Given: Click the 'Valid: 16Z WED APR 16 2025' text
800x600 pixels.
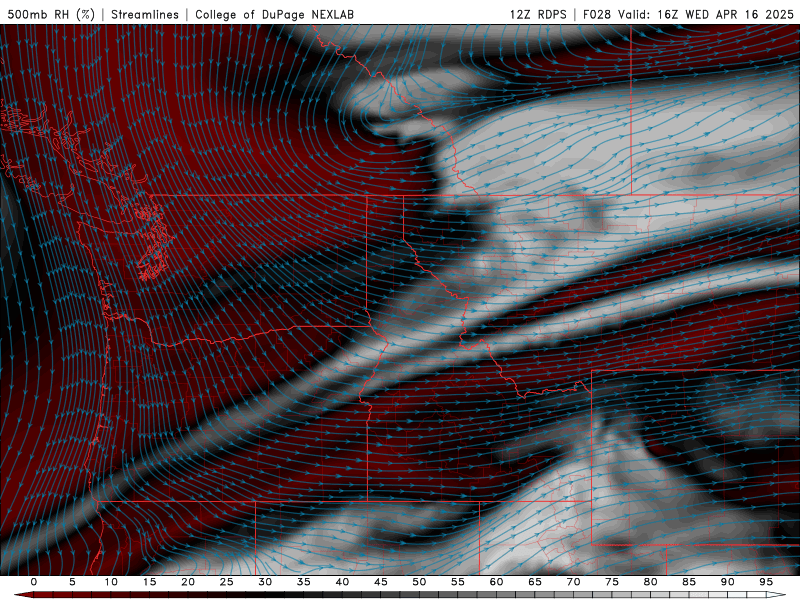Looking at the screenshot, I should (x=706, y=14).
